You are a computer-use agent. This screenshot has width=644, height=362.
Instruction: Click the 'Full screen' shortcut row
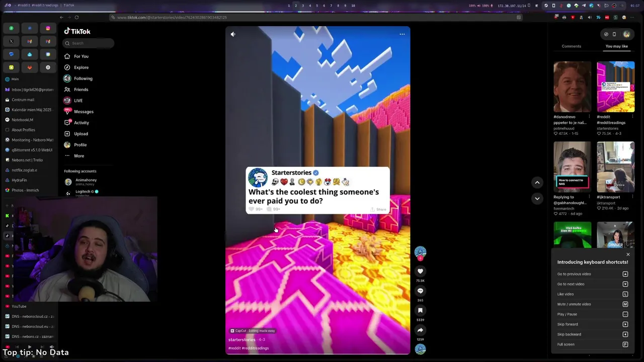tap(592, 344)
